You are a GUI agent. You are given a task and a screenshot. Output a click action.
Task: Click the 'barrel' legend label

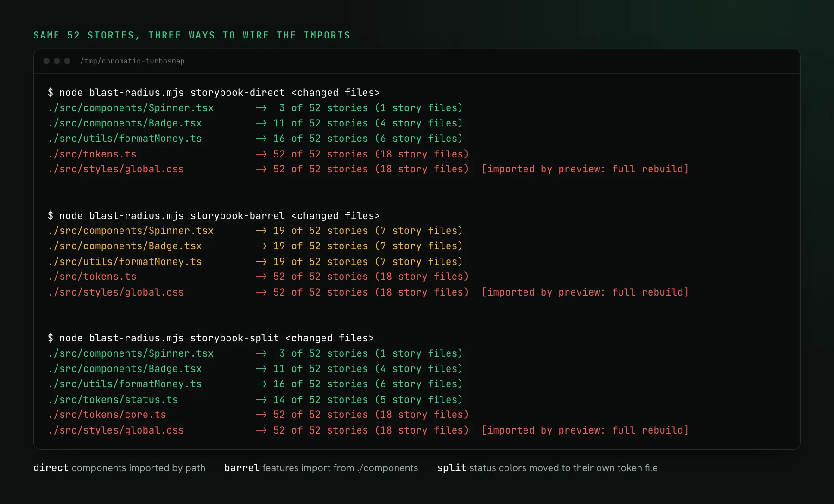[242, 468]
